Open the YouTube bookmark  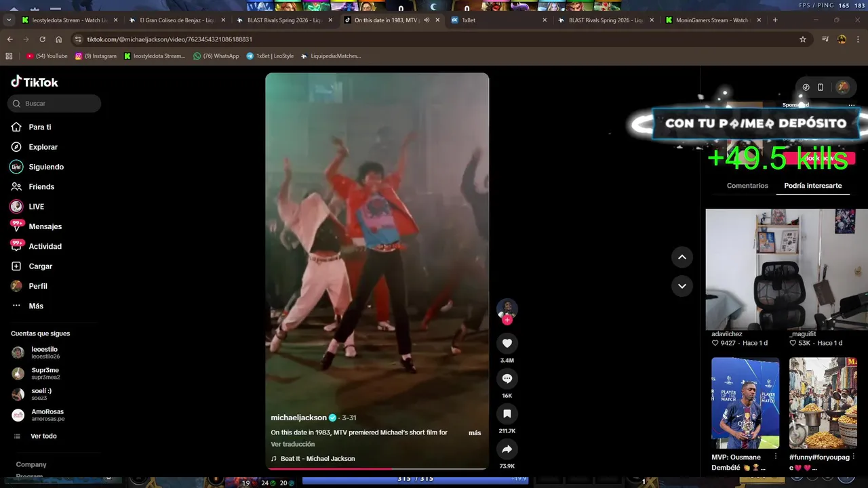[47, 56]
